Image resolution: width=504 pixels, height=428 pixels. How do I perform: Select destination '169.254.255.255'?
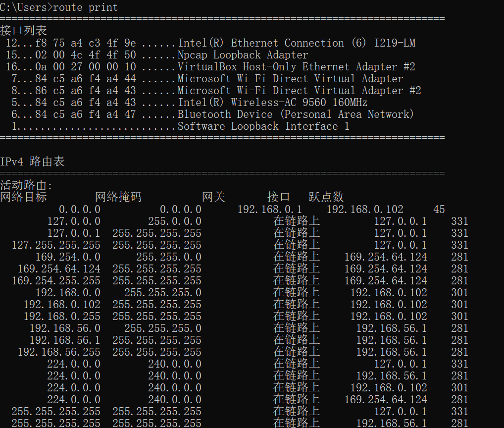click(56, 281)
